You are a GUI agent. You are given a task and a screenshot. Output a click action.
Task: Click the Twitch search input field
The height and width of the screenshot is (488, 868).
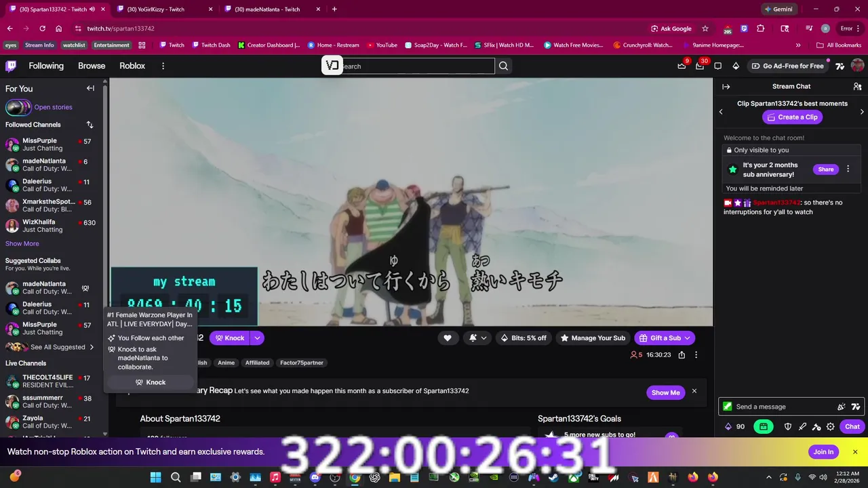[417, 66]
